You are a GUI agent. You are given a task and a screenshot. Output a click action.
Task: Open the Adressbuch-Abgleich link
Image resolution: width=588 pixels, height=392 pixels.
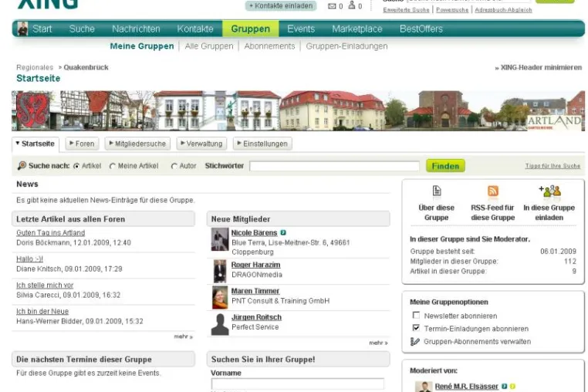click(x=503, y=10)
